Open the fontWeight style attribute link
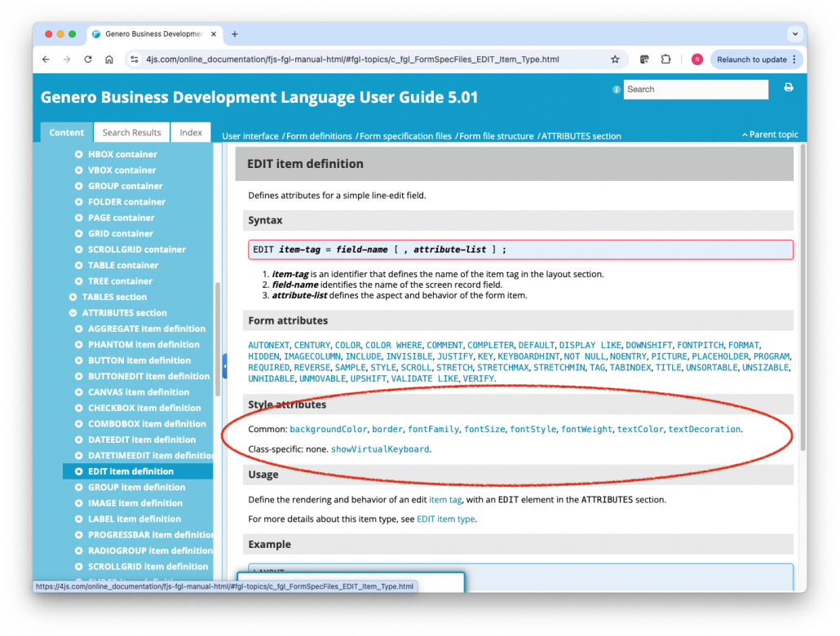 tap(586, 429)
